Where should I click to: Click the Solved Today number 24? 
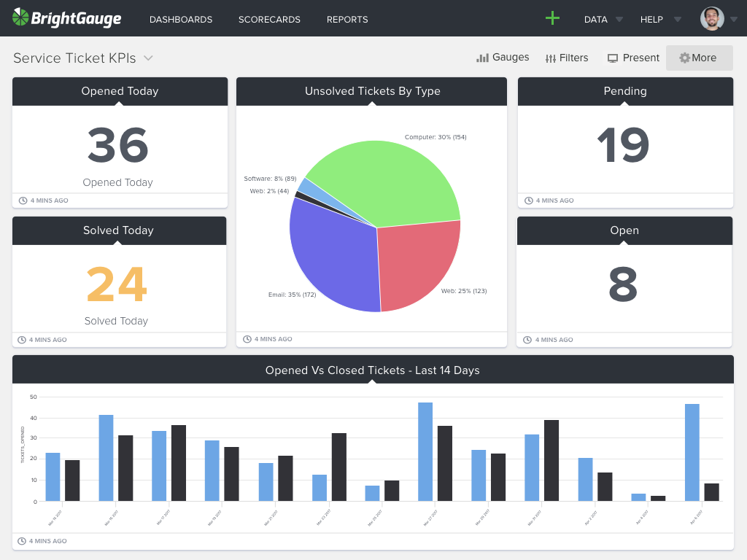pos(117,284)
